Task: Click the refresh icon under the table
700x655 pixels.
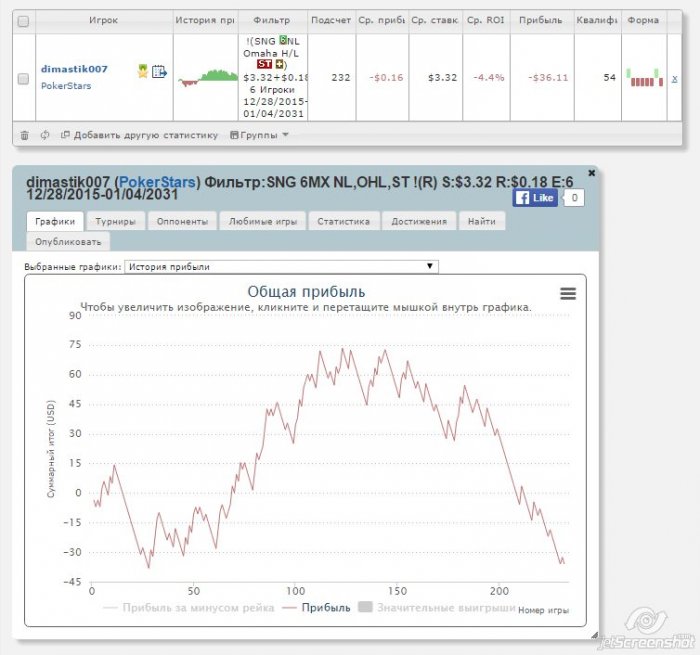Action: pos(45,135)
